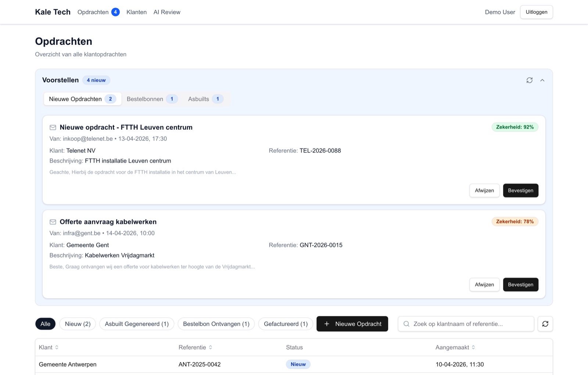Click the Demo User label
The height and width of the screenshot is (375, 588).
tap(500, 12)
